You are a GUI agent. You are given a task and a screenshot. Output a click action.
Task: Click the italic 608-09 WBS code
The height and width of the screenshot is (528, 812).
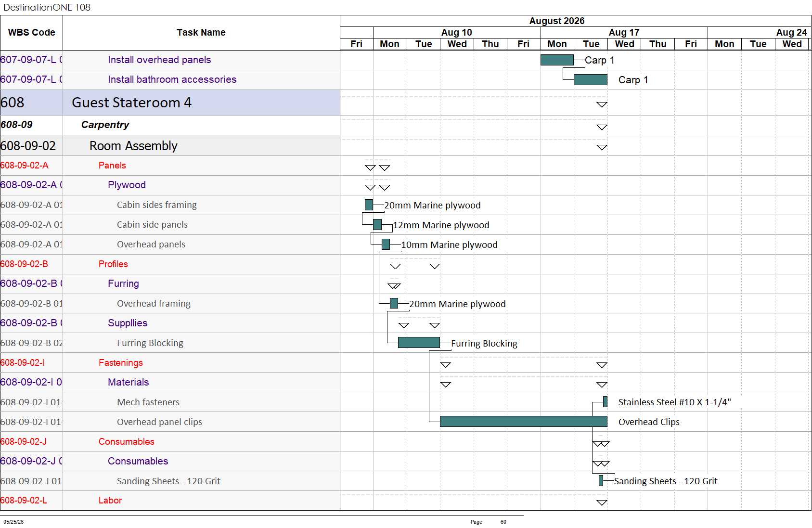(17, 125)
